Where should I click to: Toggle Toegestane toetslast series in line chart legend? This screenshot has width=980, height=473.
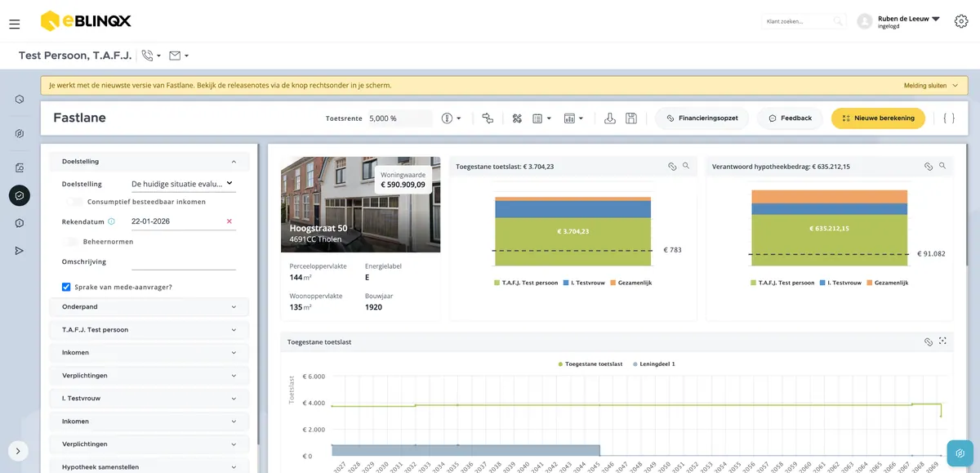[590, 364]
